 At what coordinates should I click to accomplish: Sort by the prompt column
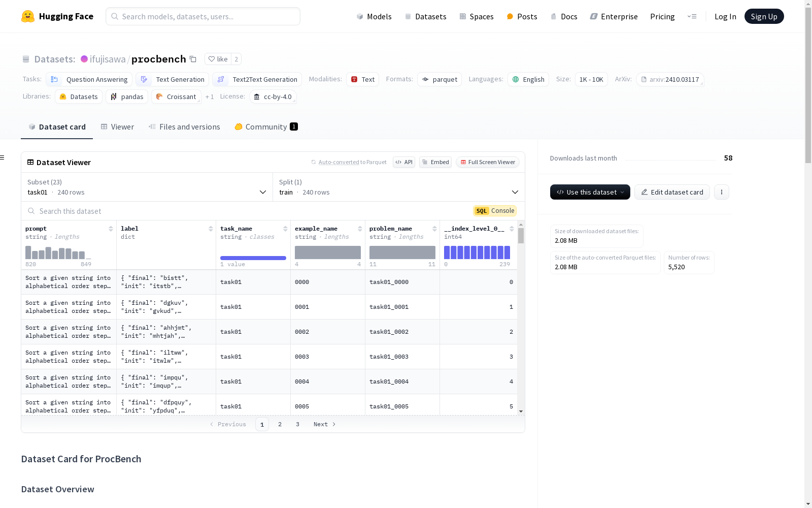pyautogui.click(x=111, y=229)
